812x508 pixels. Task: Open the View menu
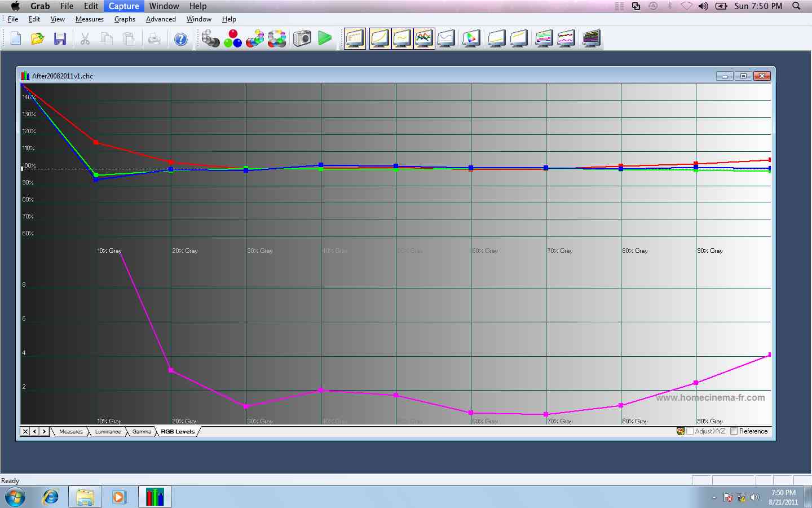tap(58, 19)
